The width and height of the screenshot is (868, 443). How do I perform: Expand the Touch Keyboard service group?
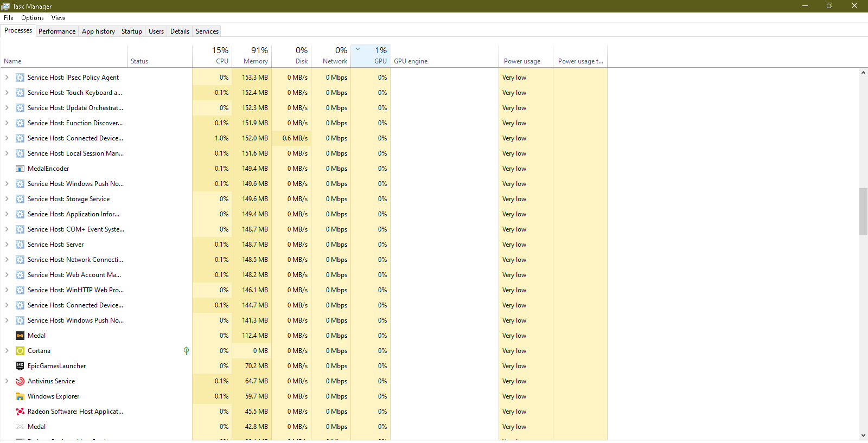7,93
